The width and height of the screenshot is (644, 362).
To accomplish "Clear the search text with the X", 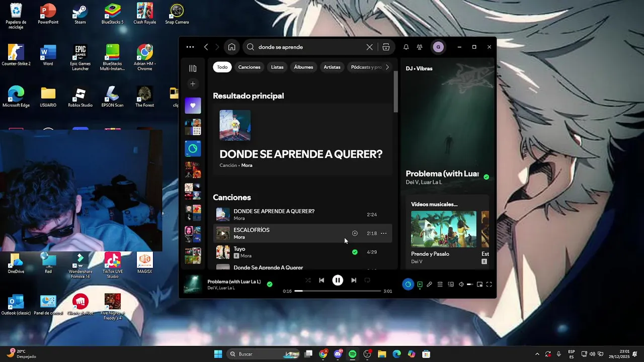I will tap(369, 47).
